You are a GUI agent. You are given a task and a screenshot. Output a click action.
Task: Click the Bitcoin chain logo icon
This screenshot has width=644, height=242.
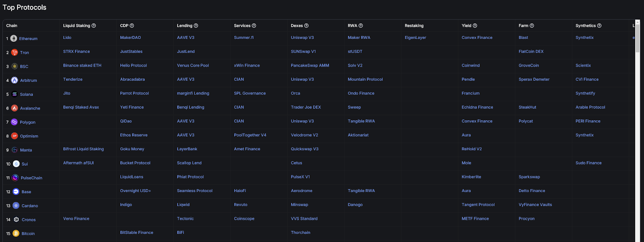(16, 234)
